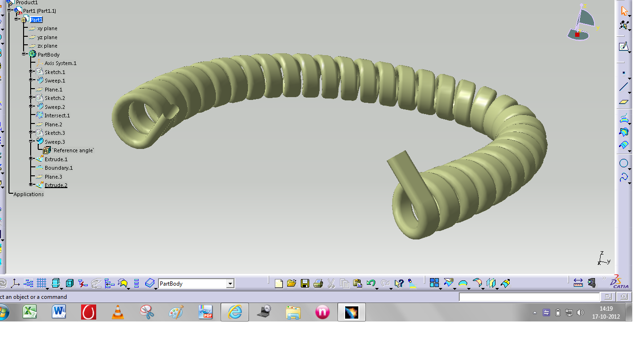Screen dimensions: 644x362
Task: Open Microsoft Word from the taskbar
Action: 58,312
